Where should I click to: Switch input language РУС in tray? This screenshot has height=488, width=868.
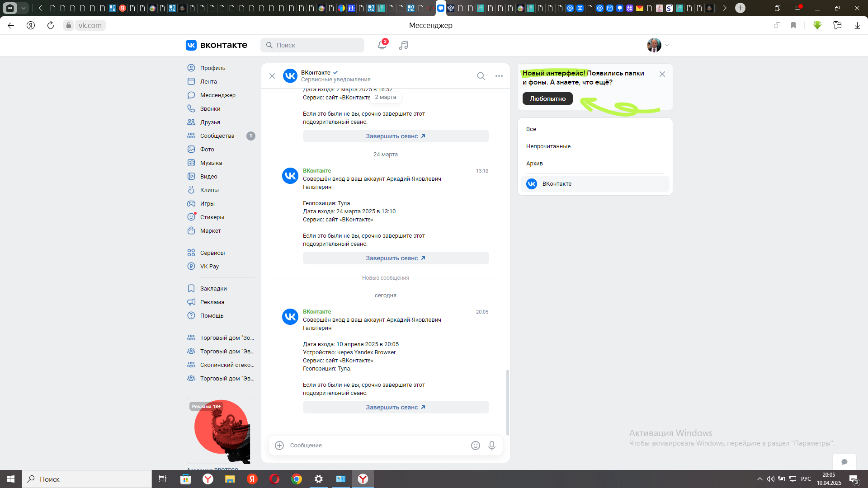(x=806, y=479)
